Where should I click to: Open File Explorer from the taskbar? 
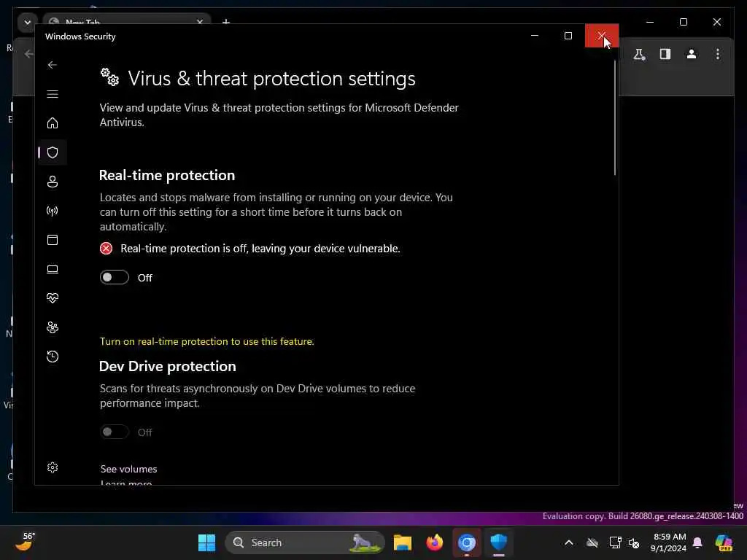click(403, 542)
